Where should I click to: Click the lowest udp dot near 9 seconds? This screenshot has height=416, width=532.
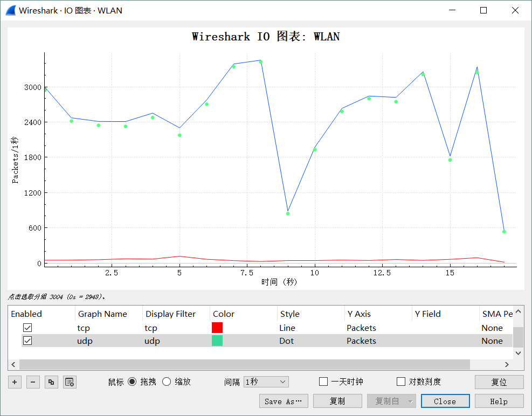click(288, 213)
